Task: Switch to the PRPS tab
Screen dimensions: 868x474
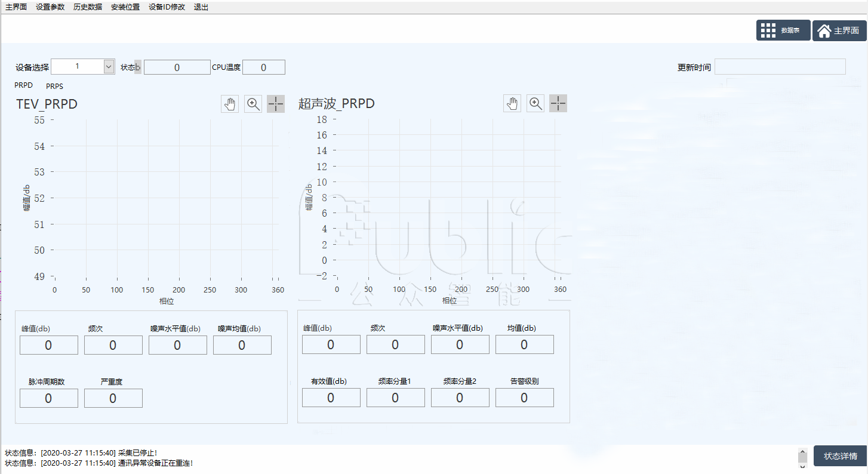Action: click(x=54, y=86)
